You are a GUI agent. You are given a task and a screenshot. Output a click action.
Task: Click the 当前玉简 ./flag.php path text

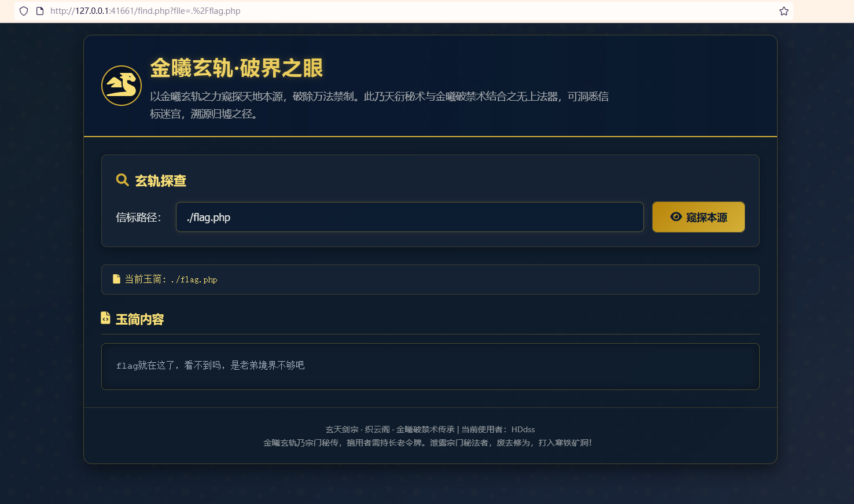[x=194, y=279]
